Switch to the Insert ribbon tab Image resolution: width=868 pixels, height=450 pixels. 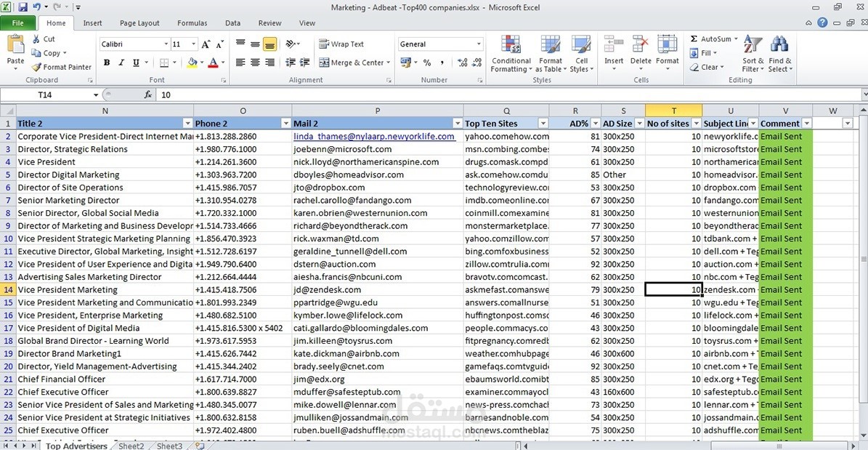click(92, 23)
